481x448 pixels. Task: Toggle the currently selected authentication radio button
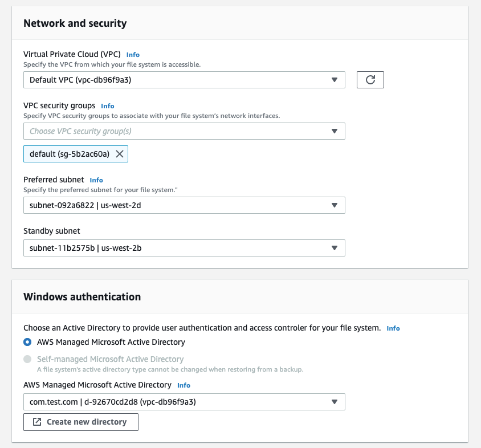tap(26, 342)
